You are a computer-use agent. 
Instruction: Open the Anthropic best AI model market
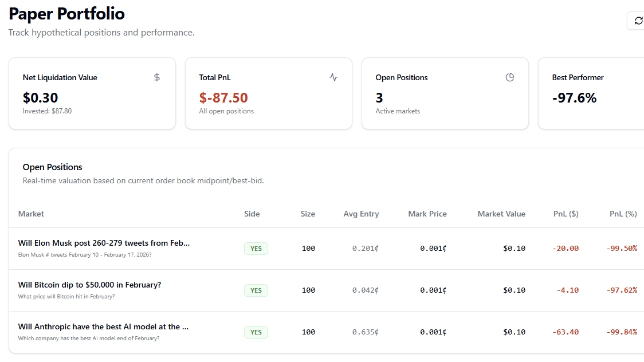click(x=103, y=326)
